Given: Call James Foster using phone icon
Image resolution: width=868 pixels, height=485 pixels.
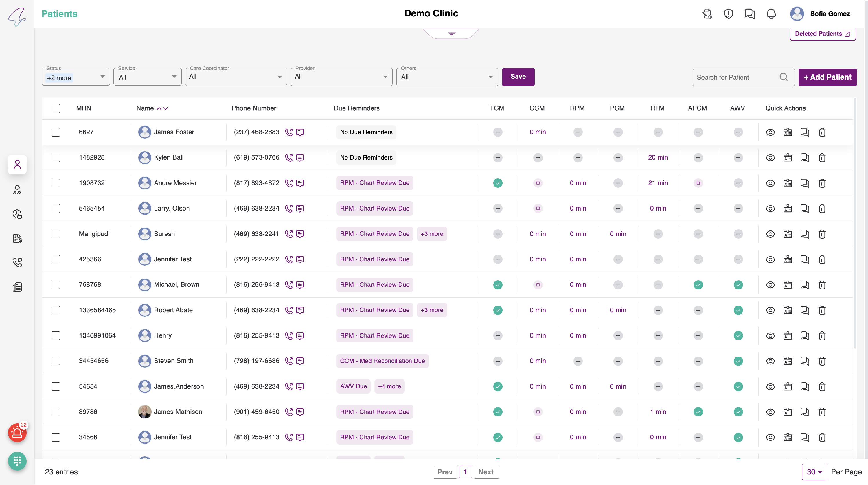Looking at the screenshot, I should click(x=288, y=132).
